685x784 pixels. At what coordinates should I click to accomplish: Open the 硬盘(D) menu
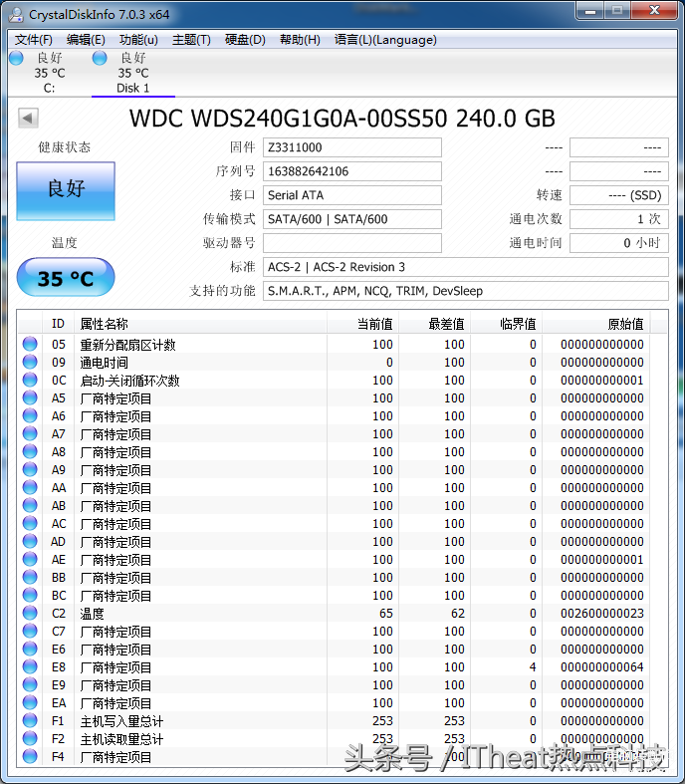coord(245,40)
